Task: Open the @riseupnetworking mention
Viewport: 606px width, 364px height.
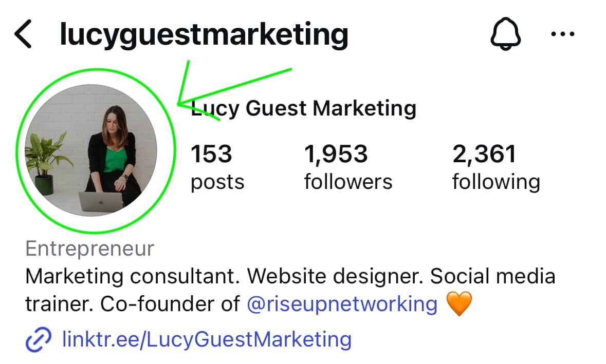Action: pyautogui.click(x=342, y=304)
